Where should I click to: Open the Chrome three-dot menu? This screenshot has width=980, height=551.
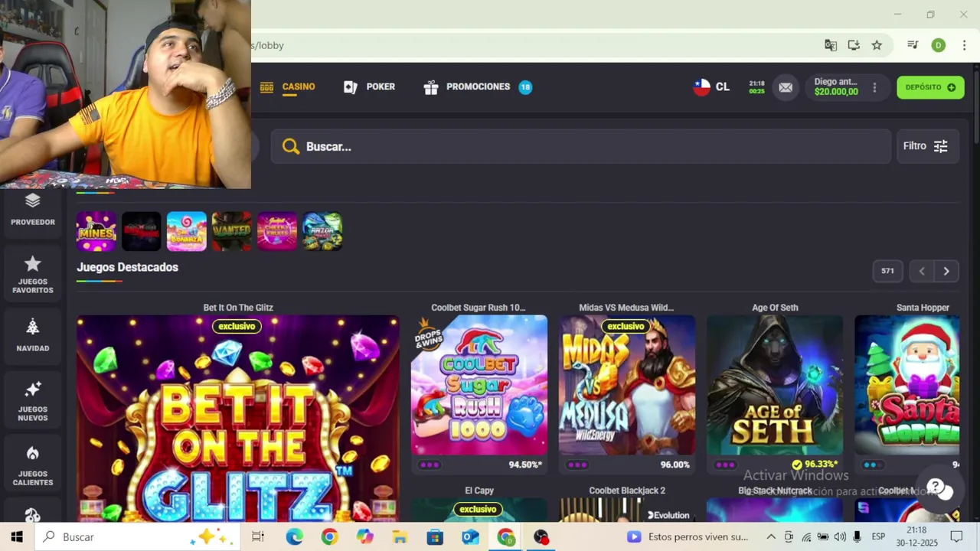tap(964, 45)
